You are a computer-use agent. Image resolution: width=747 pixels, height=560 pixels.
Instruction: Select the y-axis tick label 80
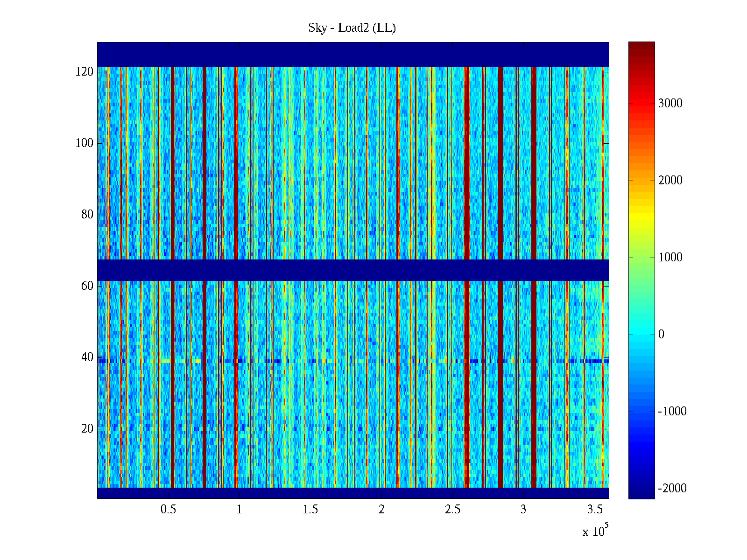tap(87, 215)
